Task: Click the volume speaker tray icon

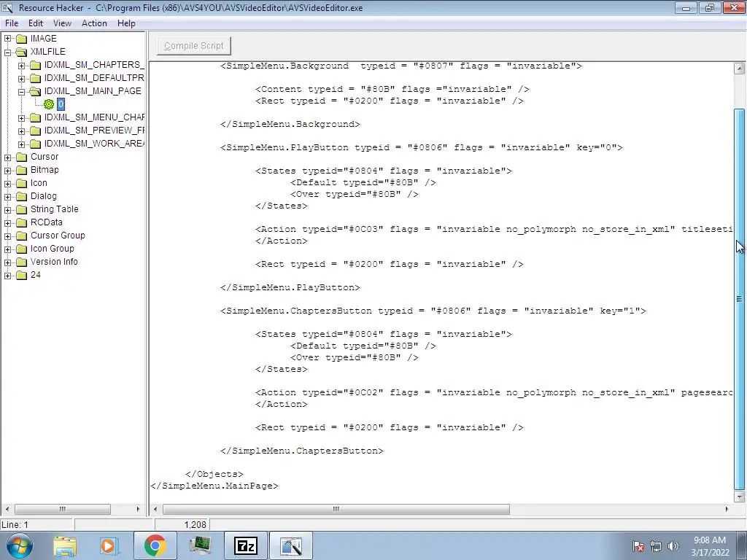Action: point(673,546)
